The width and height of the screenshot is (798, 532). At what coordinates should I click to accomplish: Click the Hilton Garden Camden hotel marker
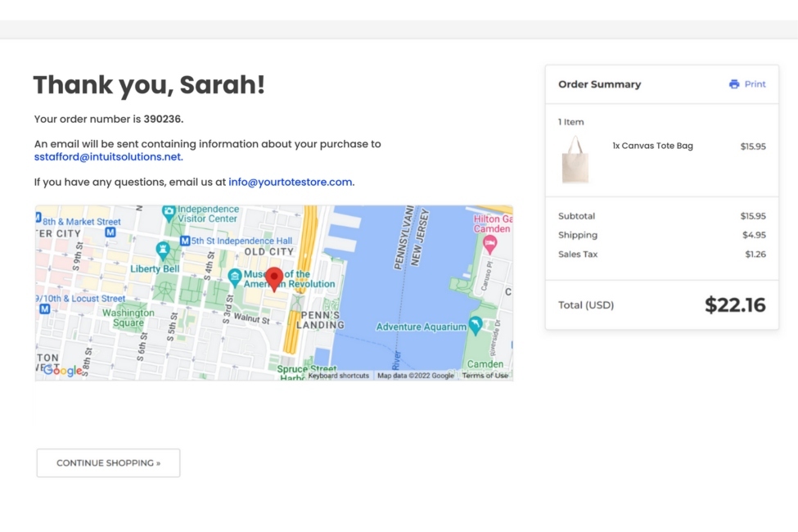(x=489, y=243)
